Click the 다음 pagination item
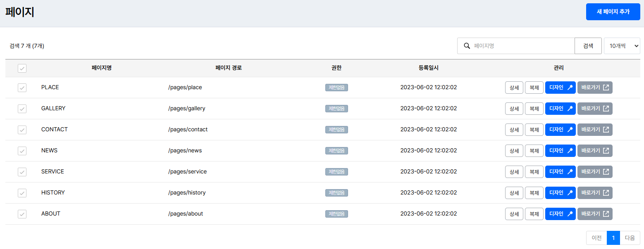The image size is (644, 249). (x=630, y=238)
